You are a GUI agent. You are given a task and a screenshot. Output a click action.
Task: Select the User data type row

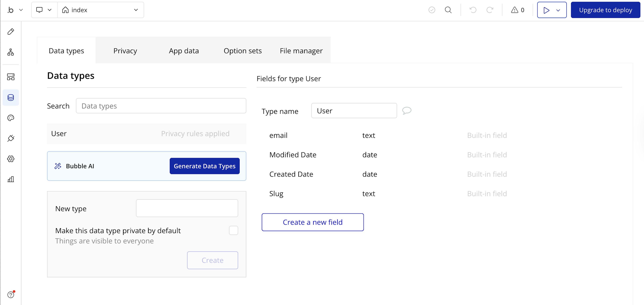pos(147,134)
